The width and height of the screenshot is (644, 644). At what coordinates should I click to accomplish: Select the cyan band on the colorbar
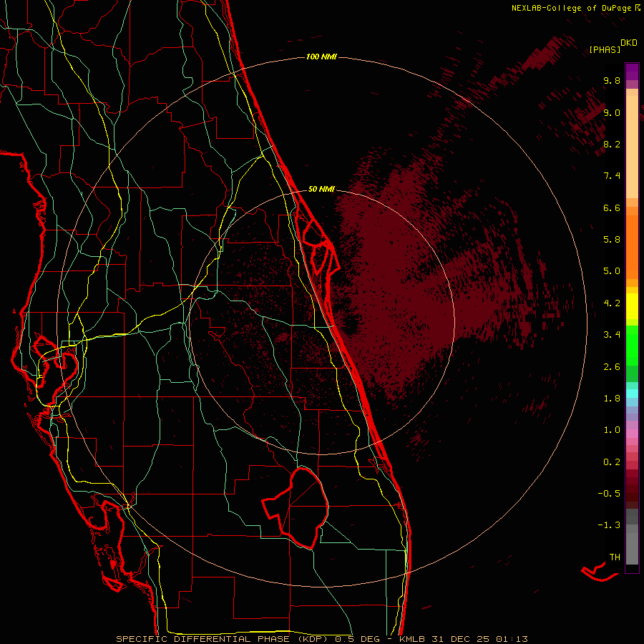point(632,394)
